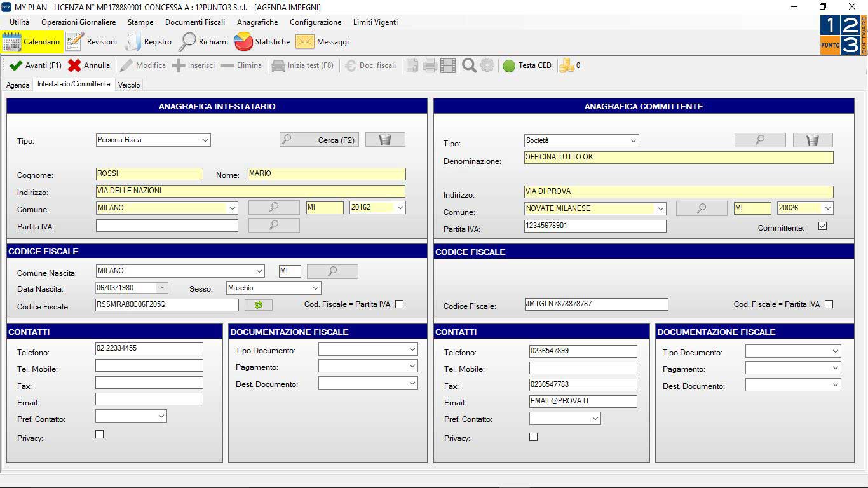Screen dimensions: 868x488
Task: Open the Utilità menu
Action: 19,22
